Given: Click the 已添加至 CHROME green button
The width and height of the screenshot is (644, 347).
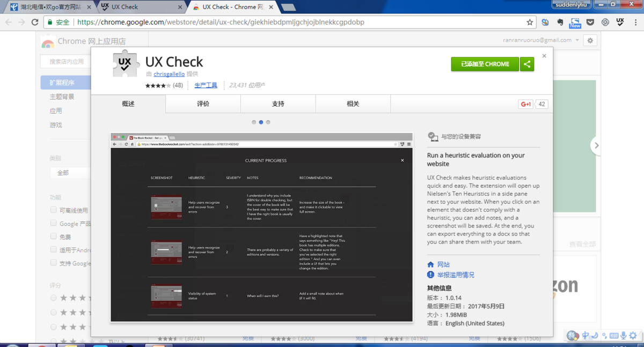Looking at the screenshot, I should tap(485, 64).
